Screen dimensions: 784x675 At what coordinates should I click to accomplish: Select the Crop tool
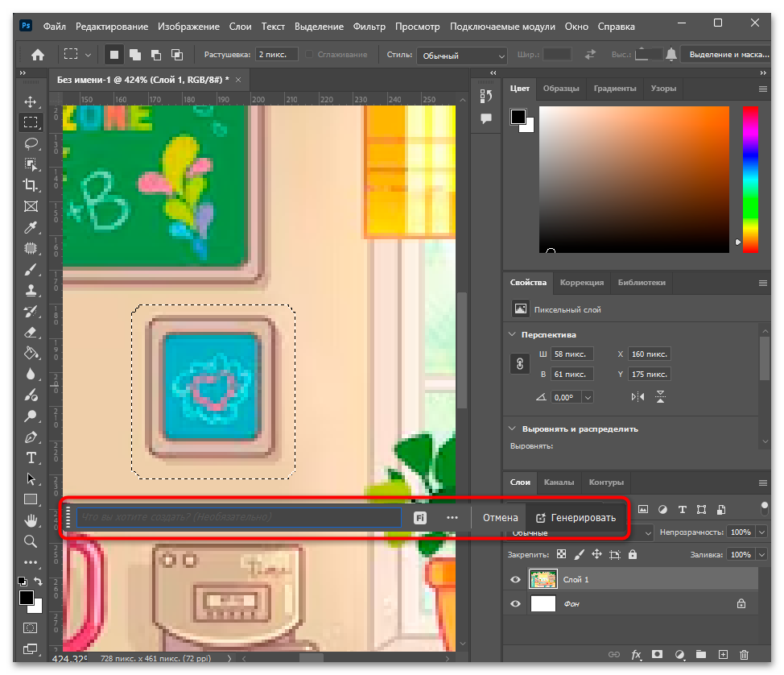click(31, 185)
